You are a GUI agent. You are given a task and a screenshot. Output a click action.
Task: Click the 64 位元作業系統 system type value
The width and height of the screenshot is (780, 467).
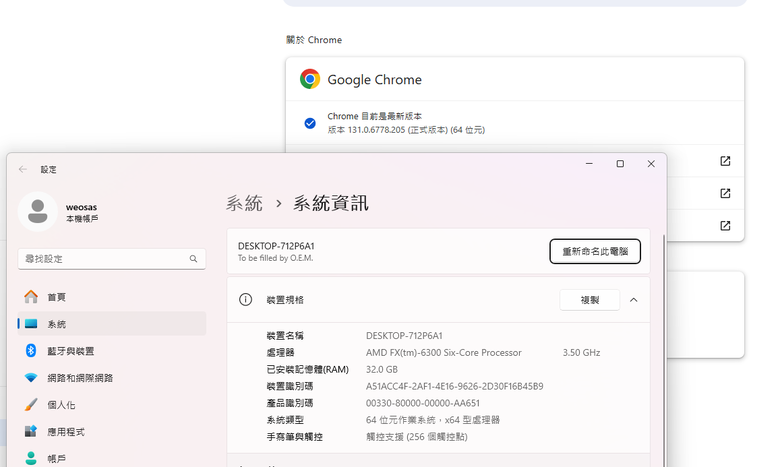click(433, 420)
